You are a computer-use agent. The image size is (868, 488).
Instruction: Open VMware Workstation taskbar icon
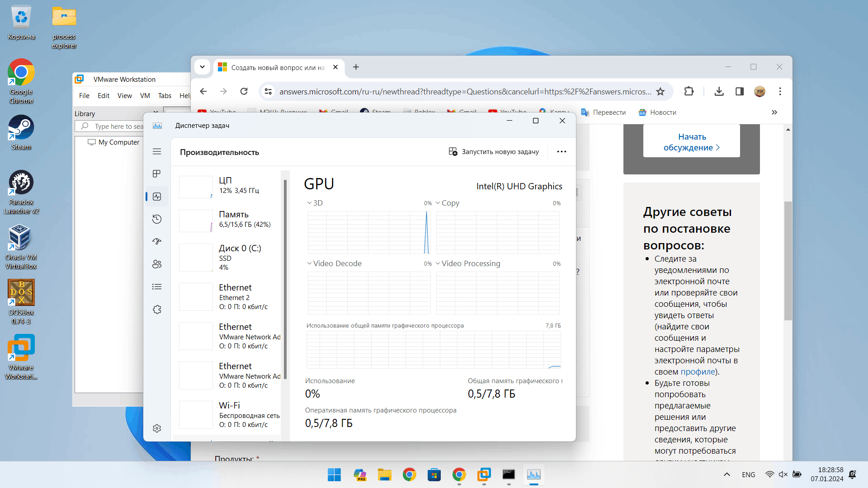(x=484, y=475)
